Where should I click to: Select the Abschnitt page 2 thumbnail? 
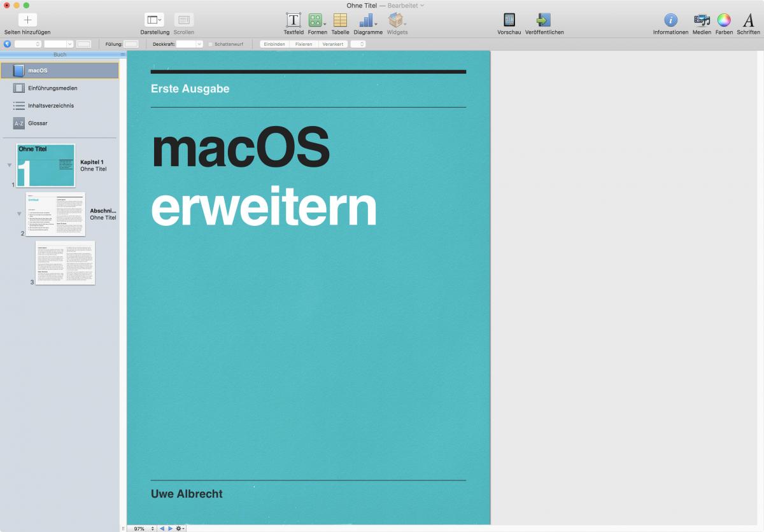click(x=55, y=214)
